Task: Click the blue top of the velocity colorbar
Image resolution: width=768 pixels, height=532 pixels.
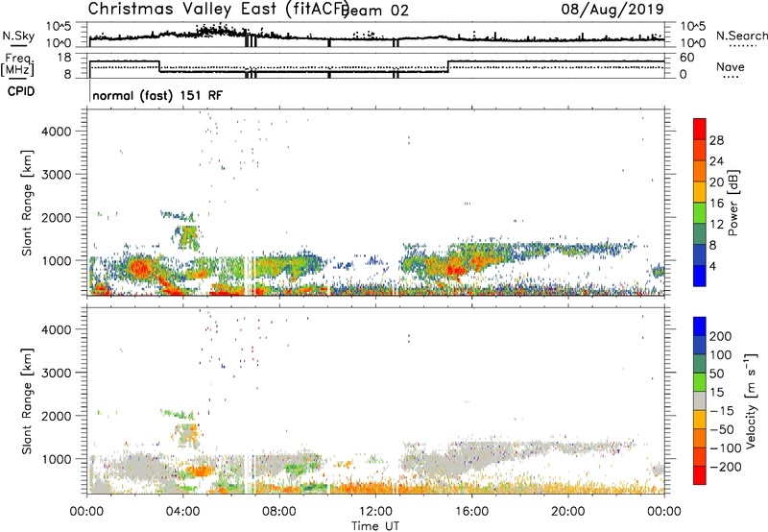Action: (x=700, y=326)
